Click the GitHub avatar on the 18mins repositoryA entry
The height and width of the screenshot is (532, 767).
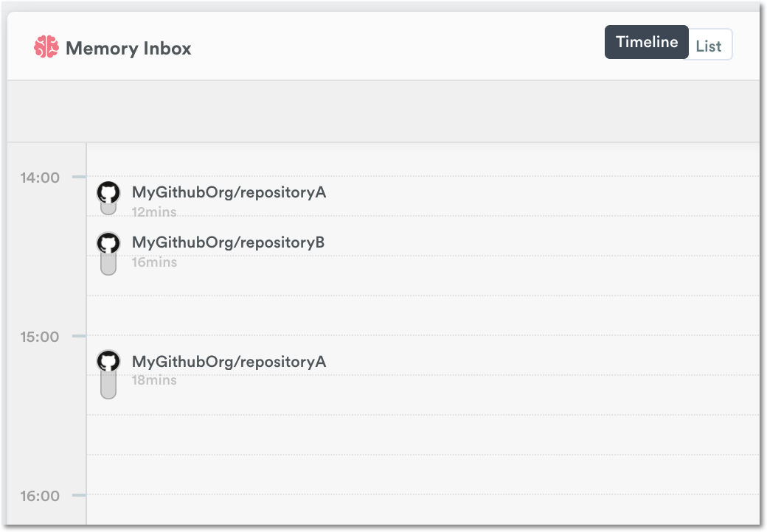[108, 362]
